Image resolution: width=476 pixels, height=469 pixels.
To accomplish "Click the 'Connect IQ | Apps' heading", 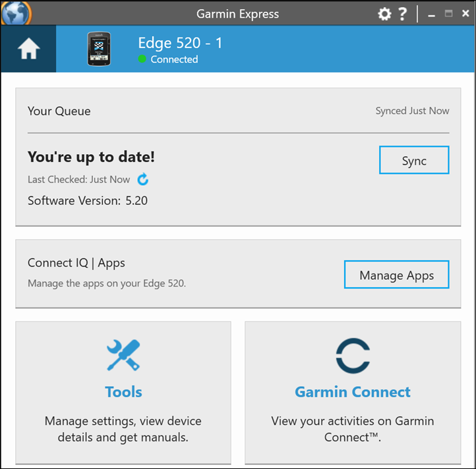I will 76,263.
